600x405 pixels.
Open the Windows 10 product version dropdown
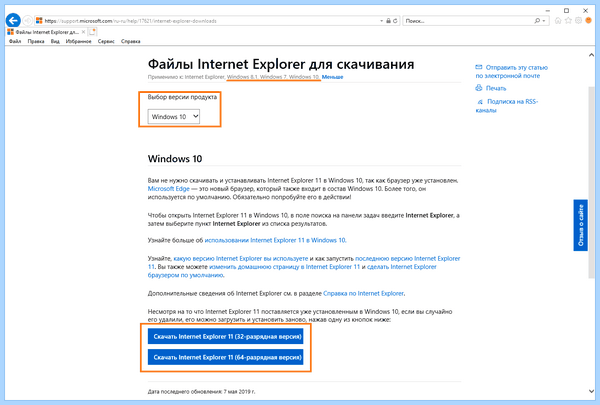tap(174, 117)
